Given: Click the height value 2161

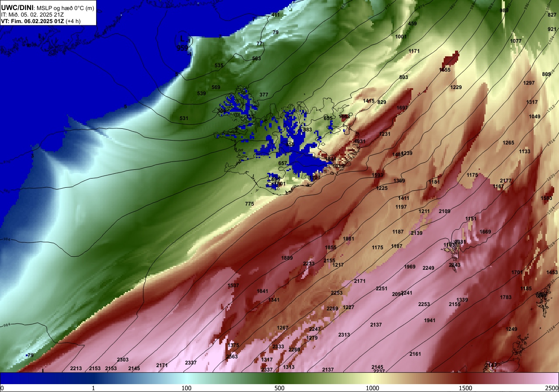Looking at the screenshot, I should [415, 354].
